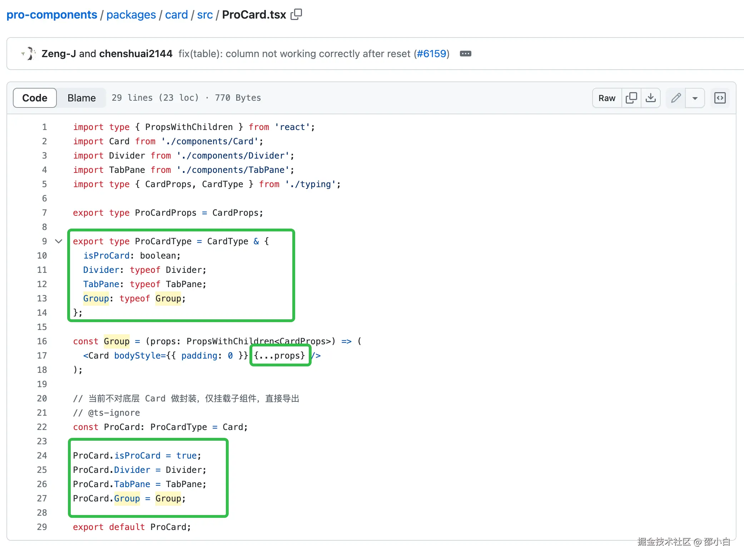
Task: Open the Raw file view
Action: (607, 98)
